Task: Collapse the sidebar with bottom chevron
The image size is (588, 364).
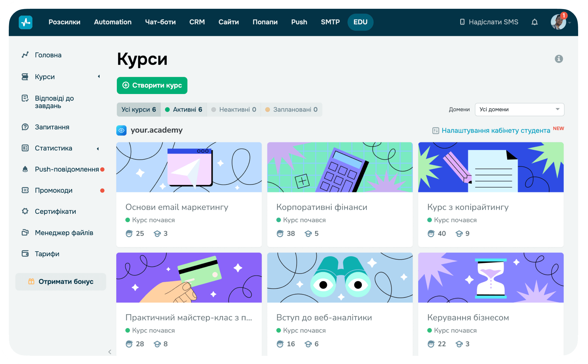Action: tap(110, 352)
